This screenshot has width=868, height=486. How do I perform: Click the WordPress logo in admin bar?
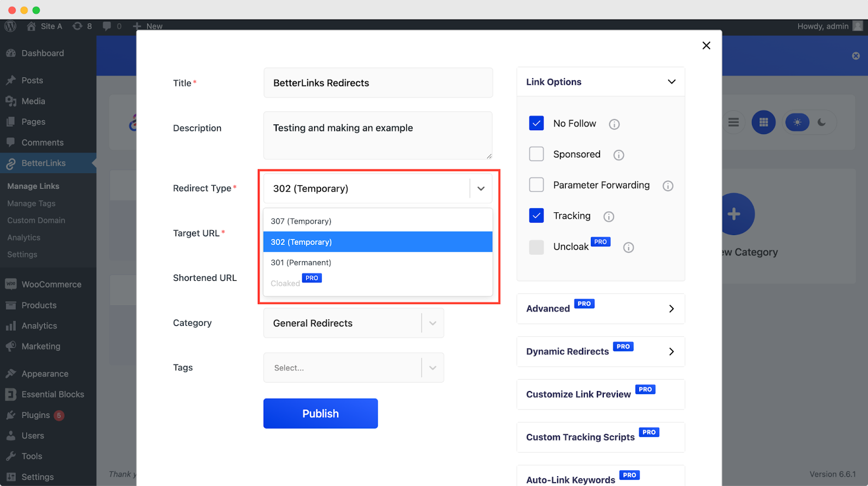[x=10, y=26]
